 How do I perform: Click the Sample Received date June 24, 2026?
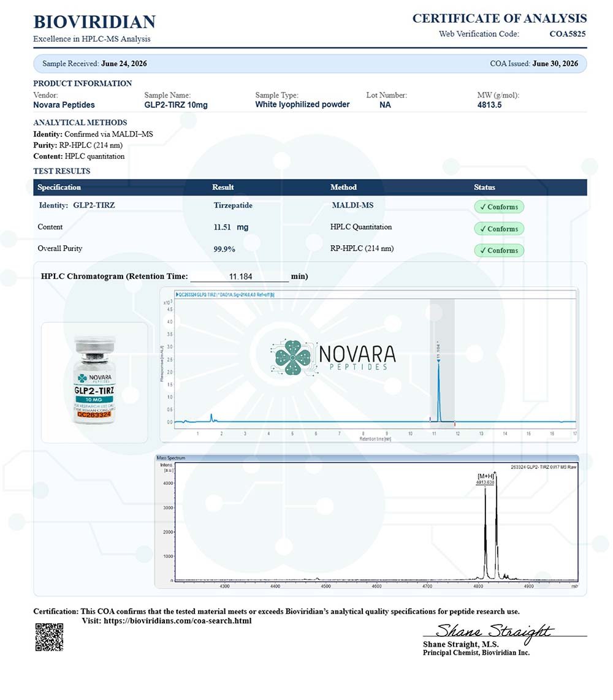click(x=124, y=63)
